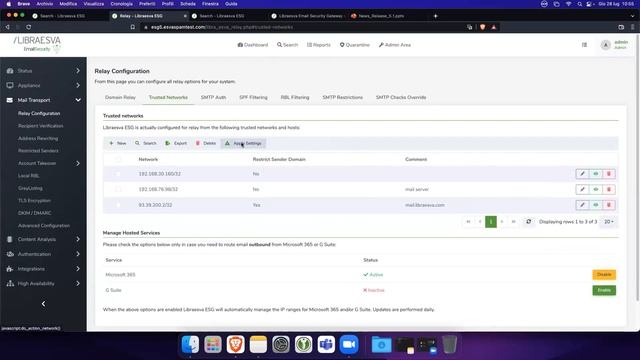Refresh the trusted networks table
Image resolution: width=640 pixels, height=360 pixels.
click(x=528, y=222)
